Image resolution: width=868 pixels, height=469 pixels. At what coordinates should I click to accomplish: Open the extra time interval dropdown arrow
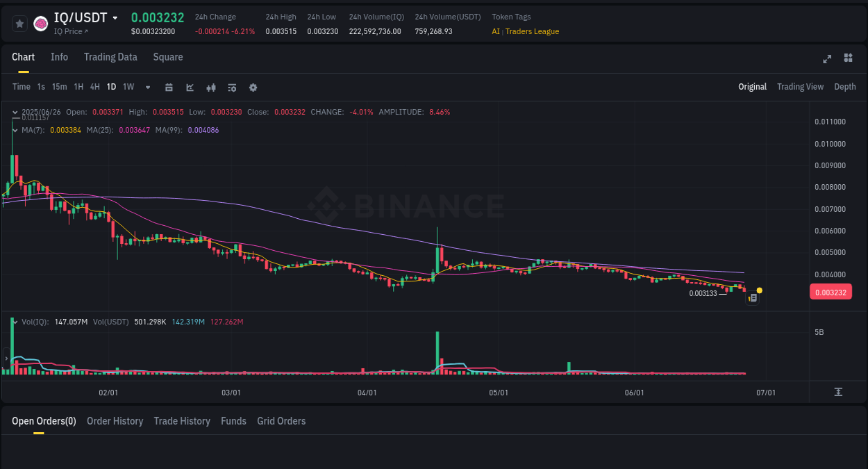[x=147, y=87]
